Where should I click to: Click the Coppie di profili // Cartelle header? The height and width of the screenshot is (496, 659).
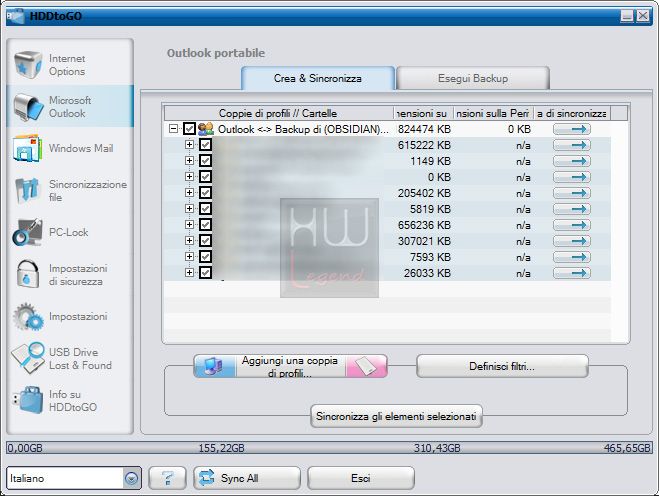(278, 113)
